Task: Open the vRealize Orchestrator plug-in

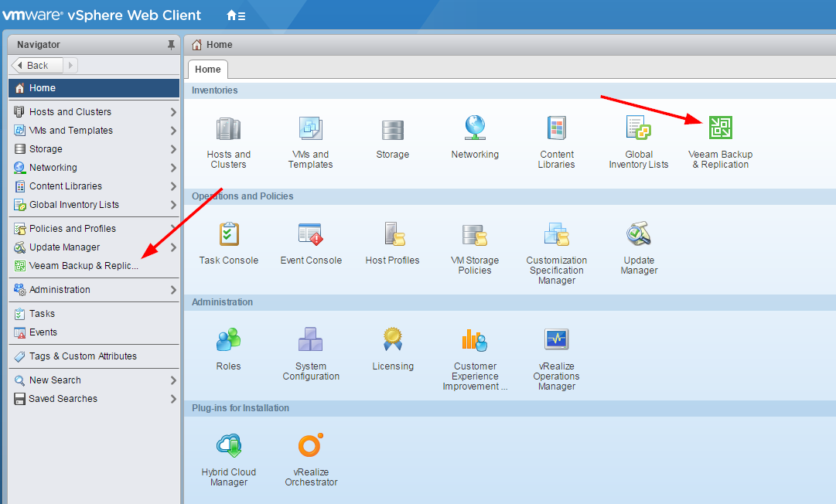Action: (310, 444)
